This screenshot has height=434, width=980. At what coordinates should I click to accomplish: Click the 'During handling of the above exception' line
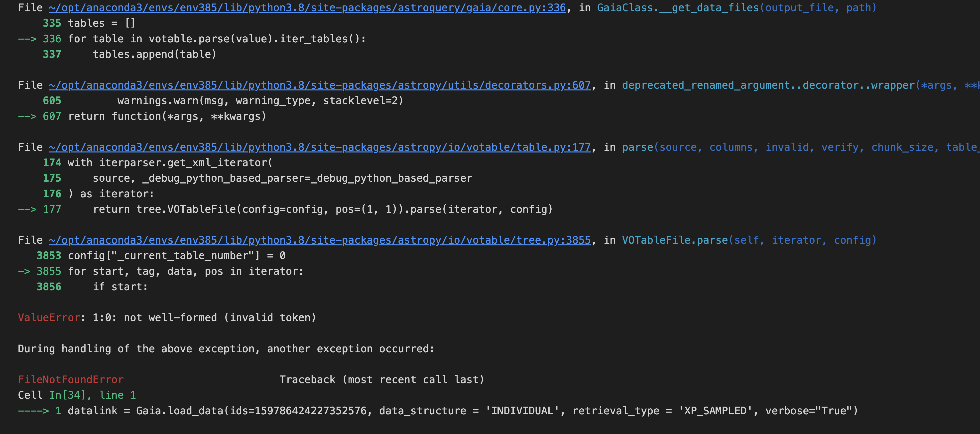(x=226, y=349)
